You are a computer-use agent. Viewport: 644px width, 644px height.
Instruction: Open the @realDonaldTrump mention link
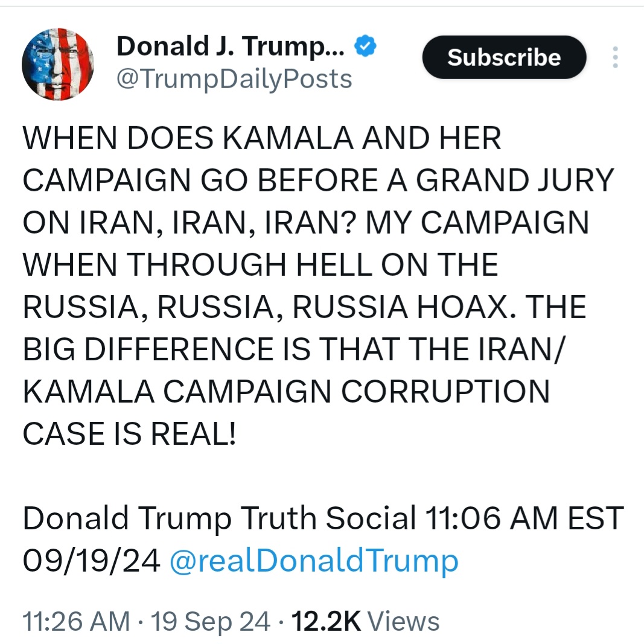[314, 561]
